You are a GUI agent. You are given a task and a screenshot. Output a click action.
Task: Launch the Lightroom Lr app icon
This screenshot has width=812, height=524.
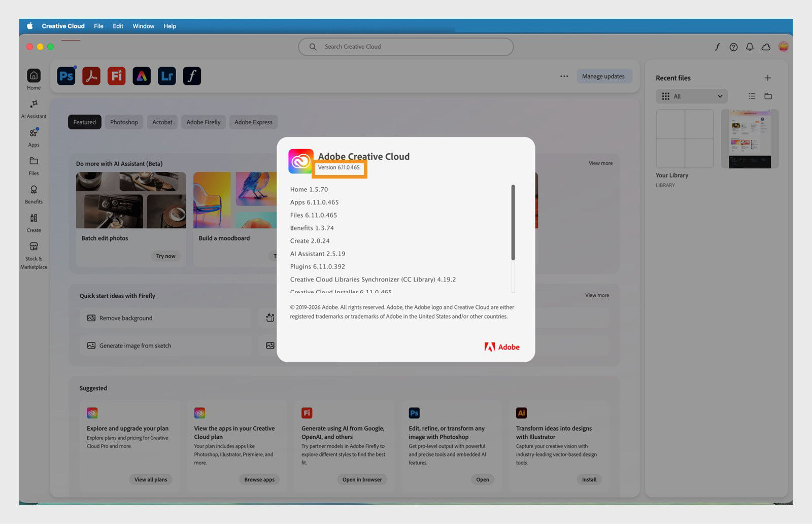point(167,76)
